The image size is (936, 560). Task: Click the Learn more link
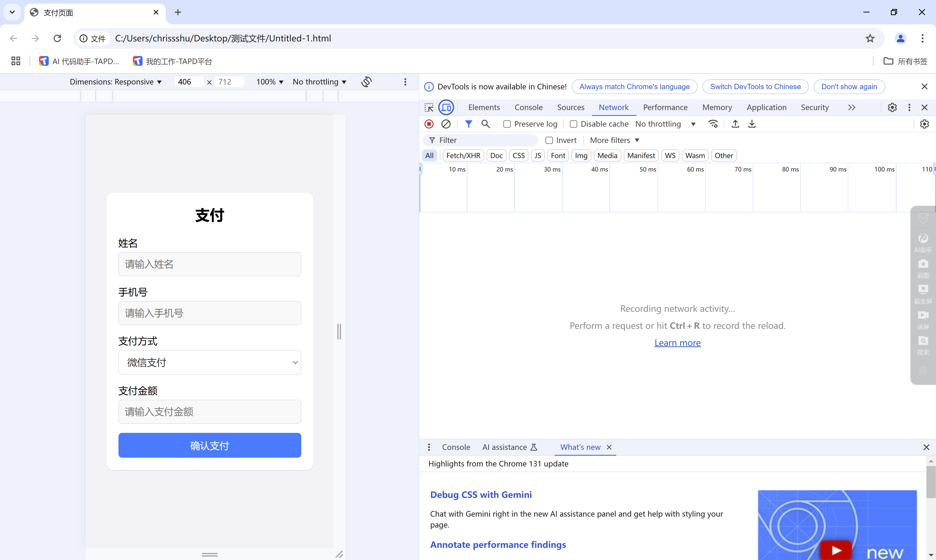click(677, 343)
